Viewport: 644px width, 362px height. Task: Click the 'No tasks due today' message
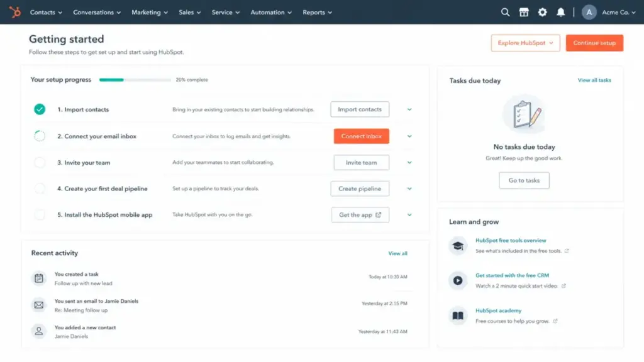click(524, 147)
